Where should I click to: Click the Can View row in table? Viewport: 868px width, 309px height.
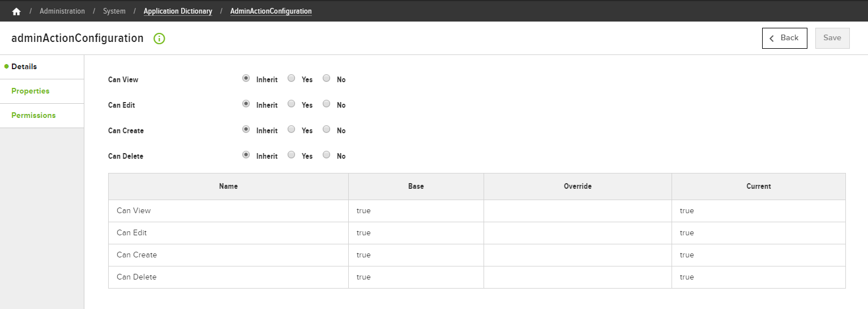[477, 211]
